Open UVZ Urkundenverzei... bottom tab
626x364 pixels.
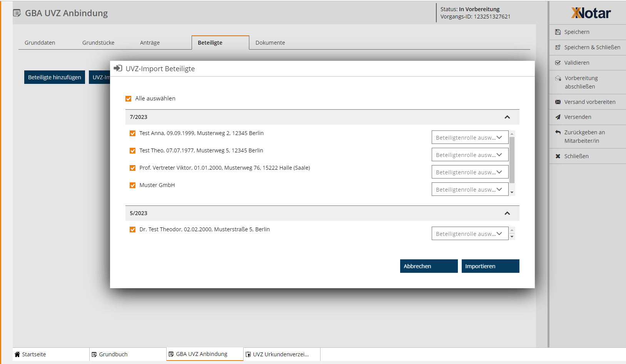click(282, 354)
